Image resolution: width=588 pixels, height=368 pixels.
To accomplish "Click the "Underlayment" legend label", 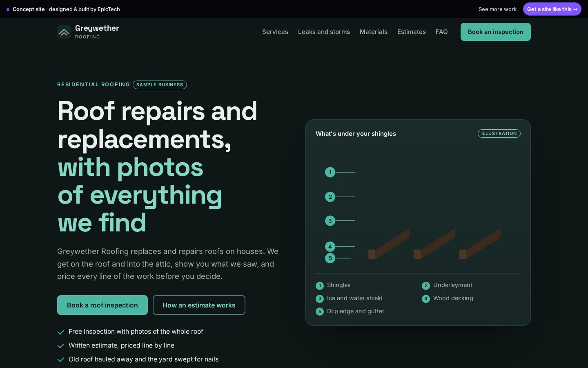I will (452, 285).
